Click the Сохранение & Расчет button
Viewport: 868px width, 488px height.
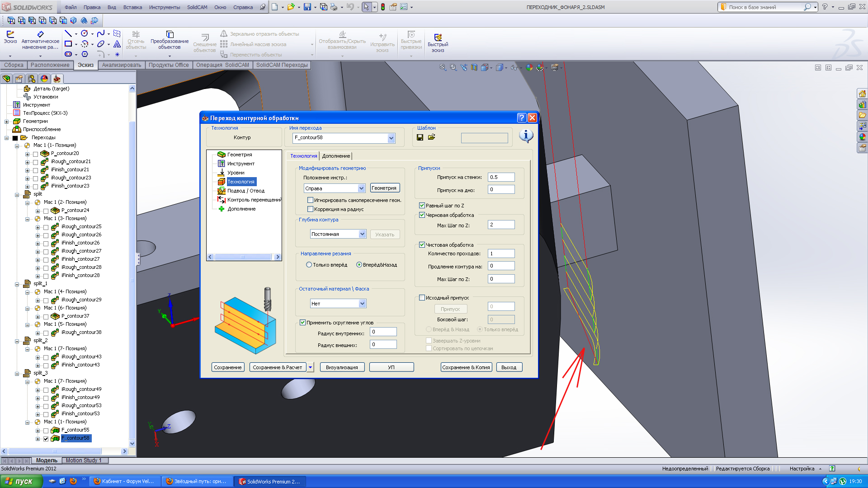pyautogui.click(x=277, y=367)
